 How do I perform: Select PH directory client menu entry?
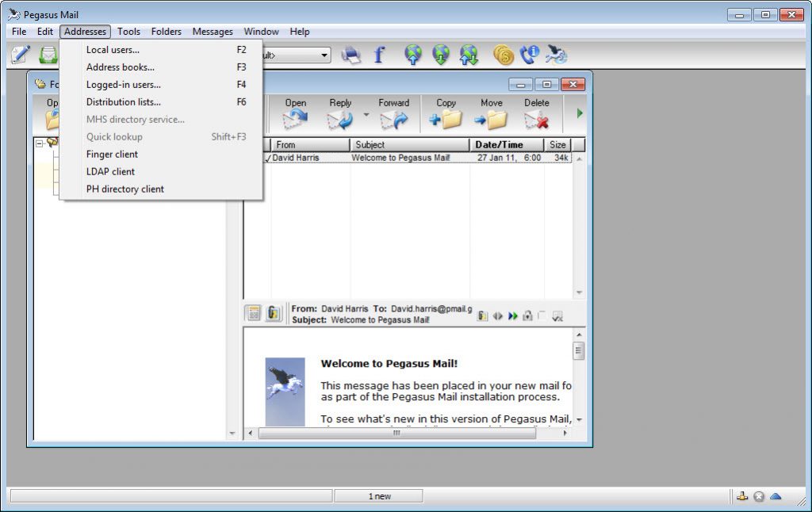click(x=161, y=189)
